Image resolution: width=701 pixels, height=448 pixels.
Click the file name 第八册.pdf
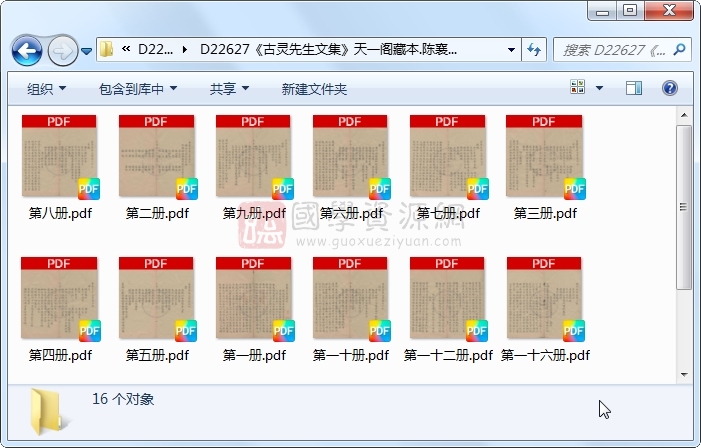point(60,213)
